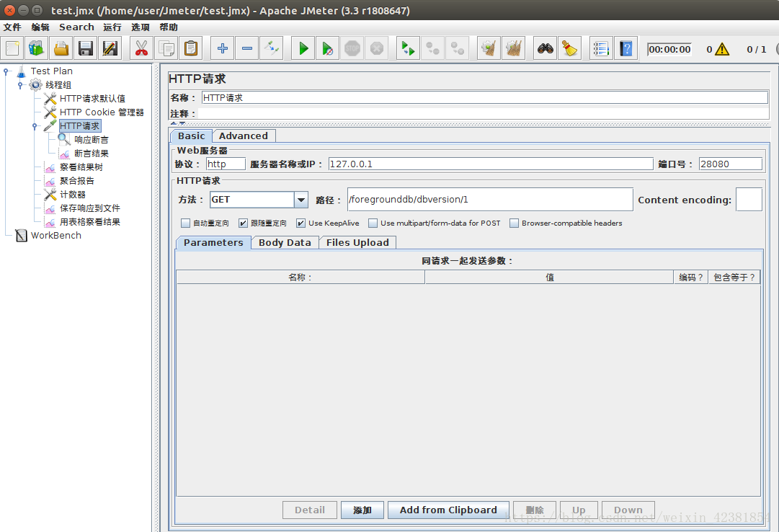The image size is (779, 532).
Task: Click the Remote stop all icon
Action: [x=432, y=49]
